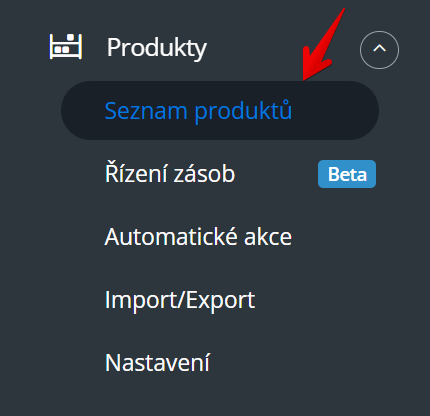Click the warehouse shelves icon beside Produkty

point(66,47)
